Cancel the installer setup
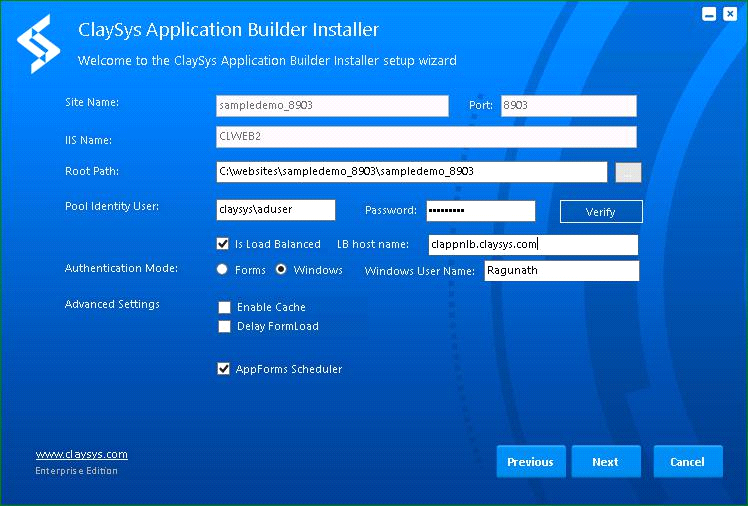 point(688,462)
